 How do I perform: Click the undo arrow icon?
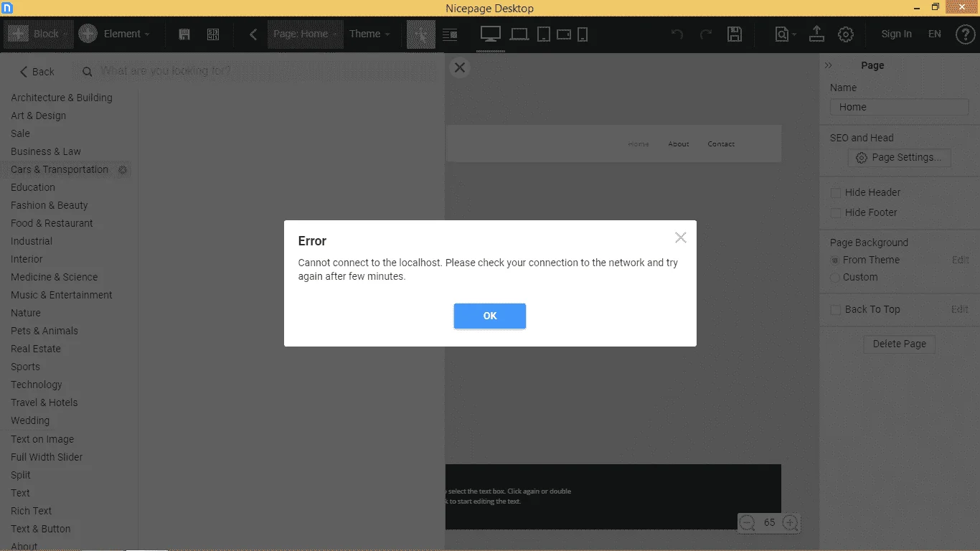tap(677, 34)
